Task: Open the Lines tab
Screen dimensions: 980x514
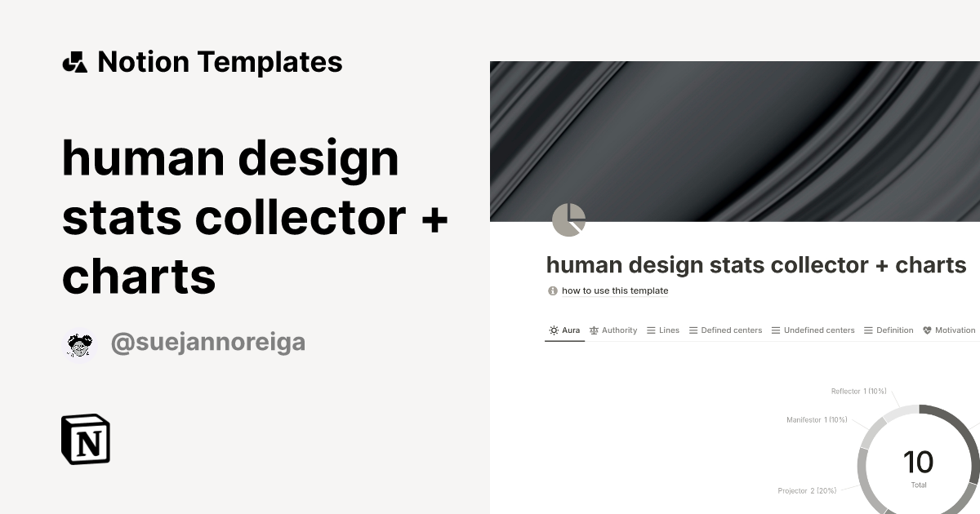Action: (x=668, y=330)
